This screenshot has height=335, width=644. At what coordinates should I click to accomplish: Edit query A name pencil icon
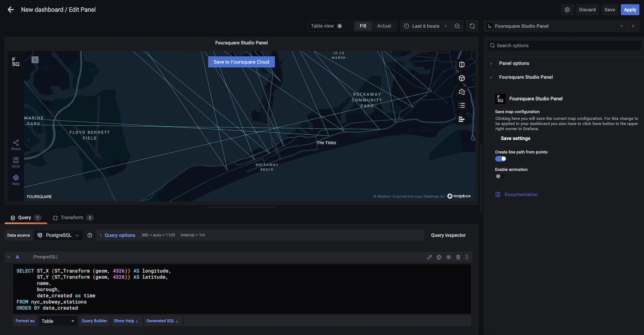pyautogui.click(x=429, y=257)
